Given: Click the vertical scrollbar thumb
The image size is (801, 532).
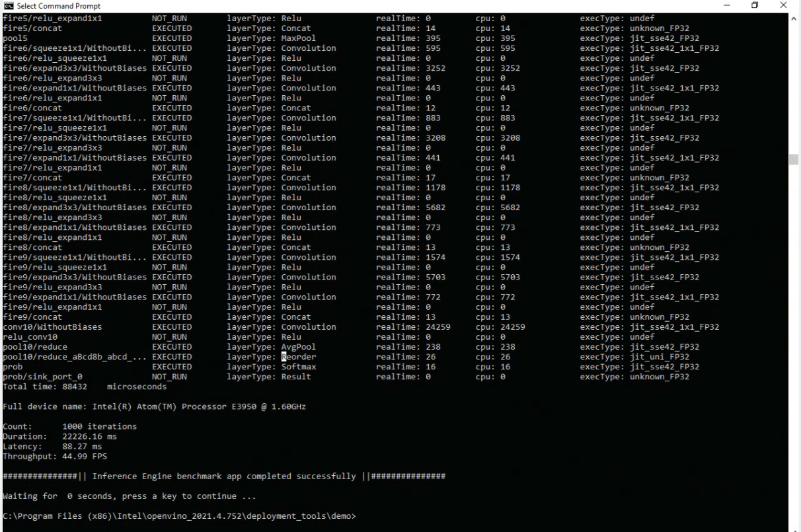Looking at the screenshot, I should (x=794, y=159).
